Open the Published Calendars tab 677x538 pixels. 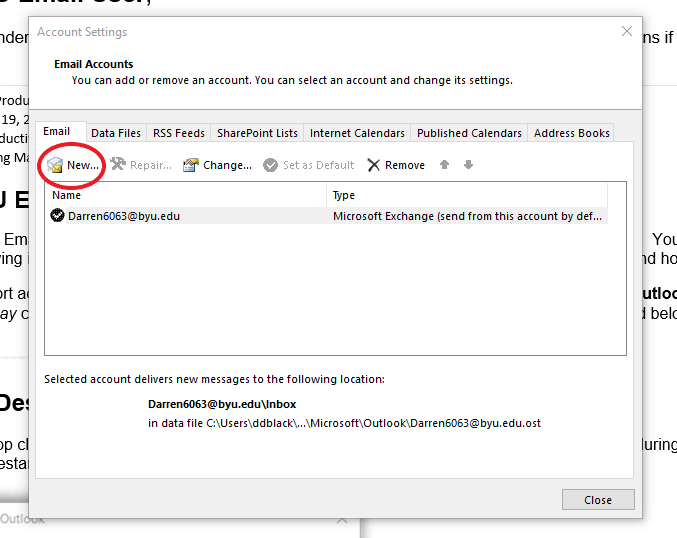[x=469, y=133]
